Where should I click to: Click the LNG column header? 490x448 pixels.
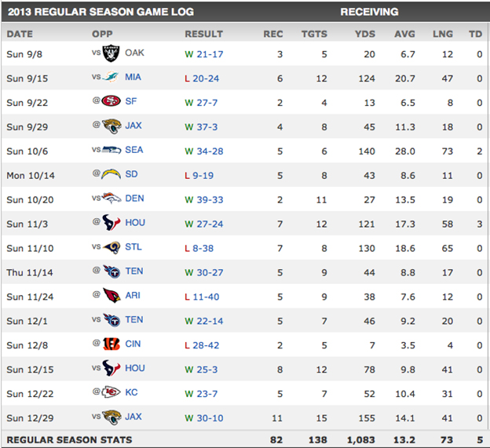(x=443, y=34)
